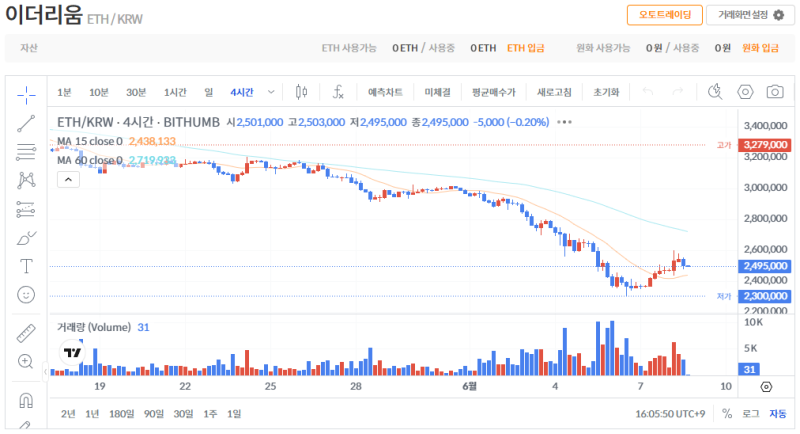This screenshot has height=434, width=800.
Task: Click the TradingView logo
Action: point(72,352)
